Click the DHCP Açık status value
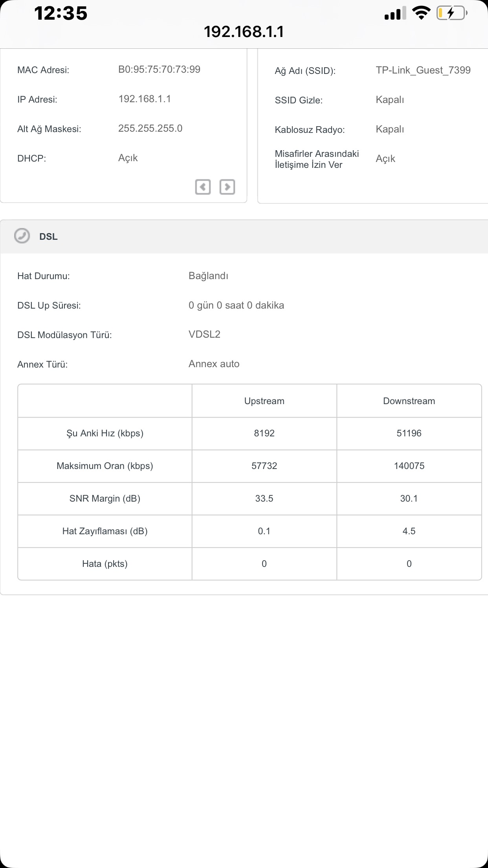Screen dimensions: 488x868 point(128,158)
